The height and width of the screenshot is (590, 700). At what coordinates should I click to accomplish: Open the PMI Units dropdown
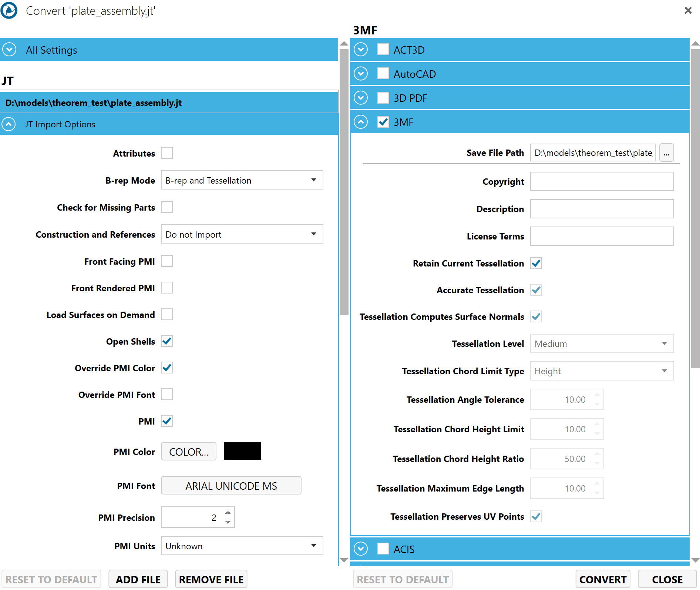click(242, 546)
